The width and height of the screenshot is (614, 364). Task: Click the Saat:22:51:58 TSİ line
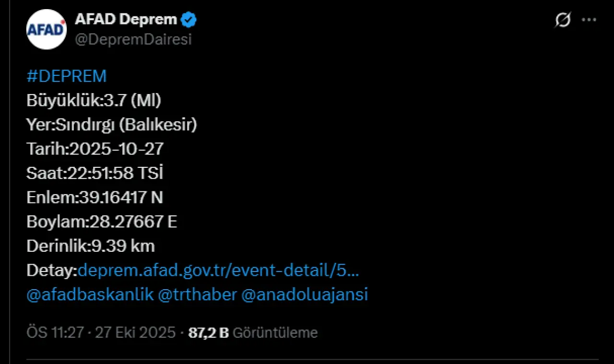click(x=95, y=174)
